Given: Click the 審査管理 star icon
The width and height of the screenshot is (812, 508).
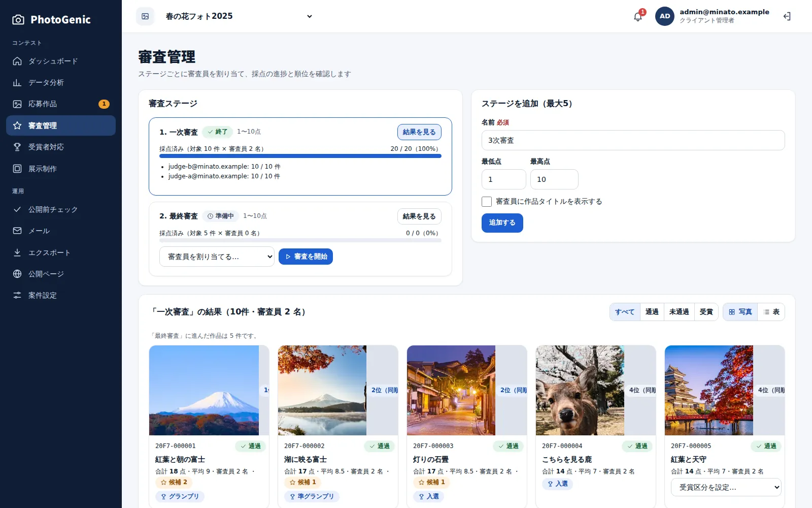Looking at the screenshot, I should click(17, 125).
